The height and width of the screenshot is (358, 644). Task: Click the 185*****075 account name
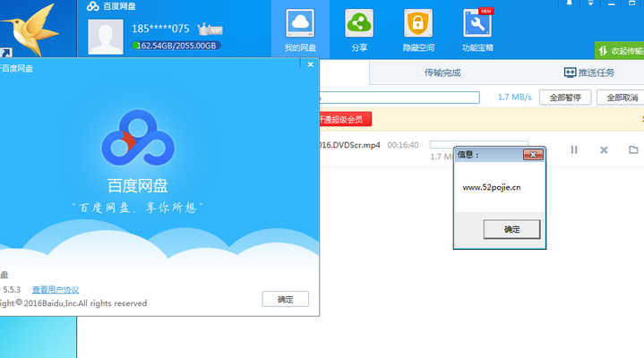point(160,29)
